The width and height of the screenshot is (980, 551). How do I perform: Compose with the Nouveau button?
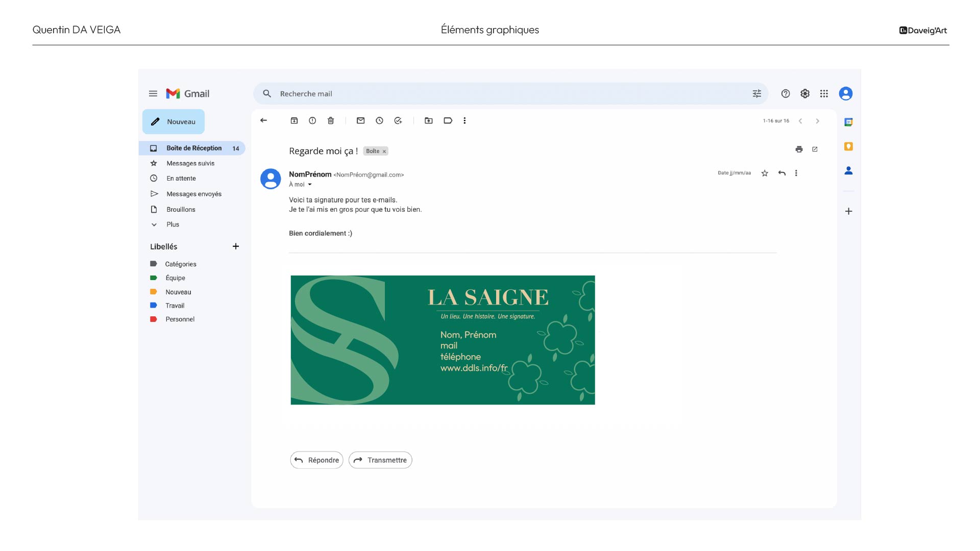pos(174,121)
